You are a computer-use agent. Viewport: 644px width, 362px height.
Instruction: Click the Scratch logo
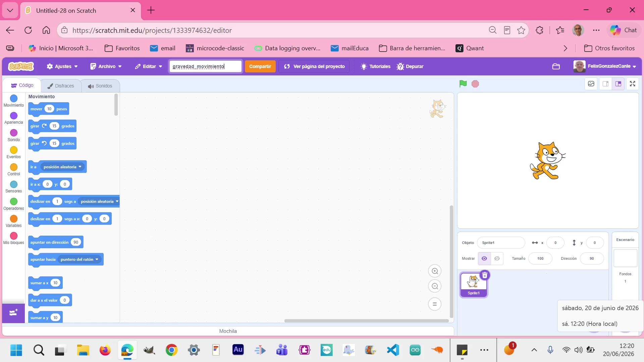[21, 66]
